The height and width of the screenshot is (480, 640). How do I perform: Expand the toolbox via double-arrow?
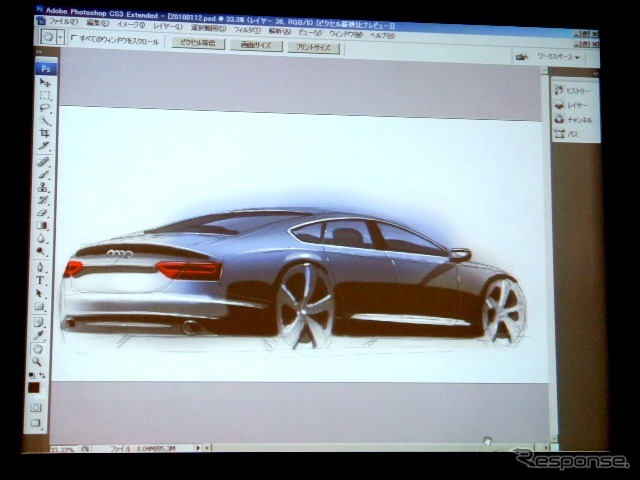(40, 52)
